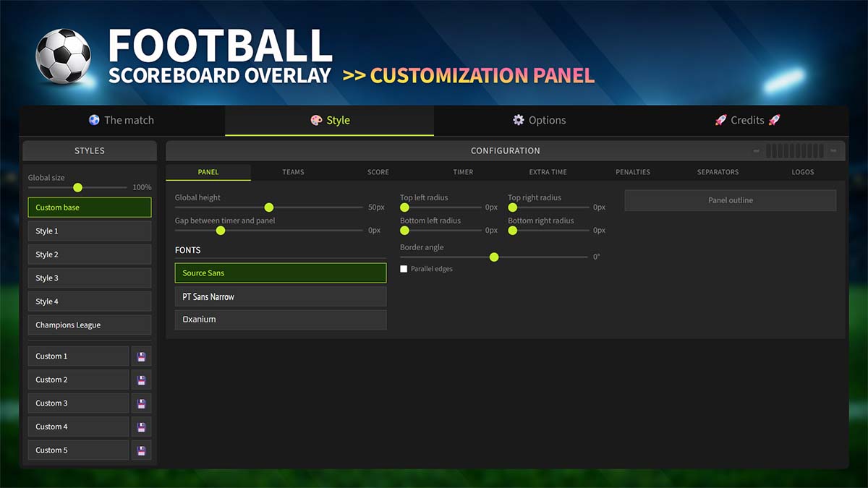Load the Custom 1 style
The height and width of the screenshot is (488, 868).
click(78, 356)
